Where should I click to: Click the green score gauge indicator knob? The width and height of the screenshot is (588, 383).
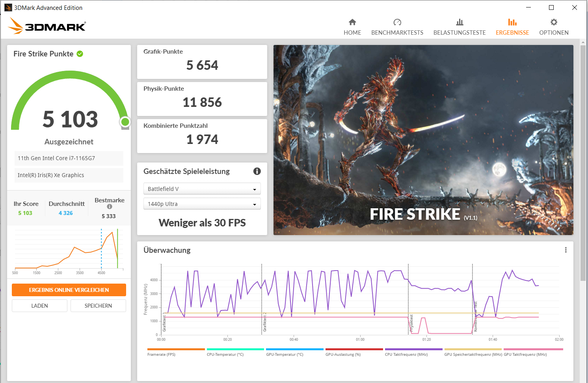point(125,121)
